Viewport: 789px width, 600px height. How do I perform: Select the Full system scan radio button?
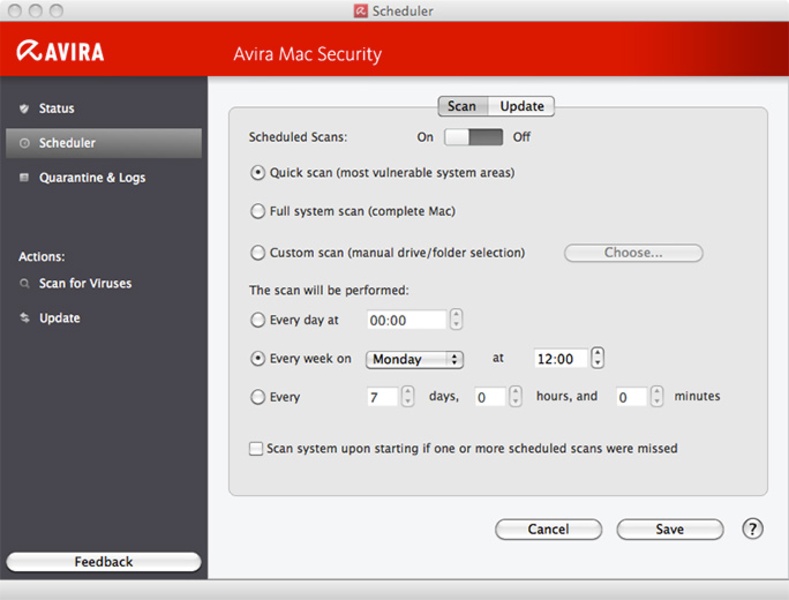click(x=257, y=212)
